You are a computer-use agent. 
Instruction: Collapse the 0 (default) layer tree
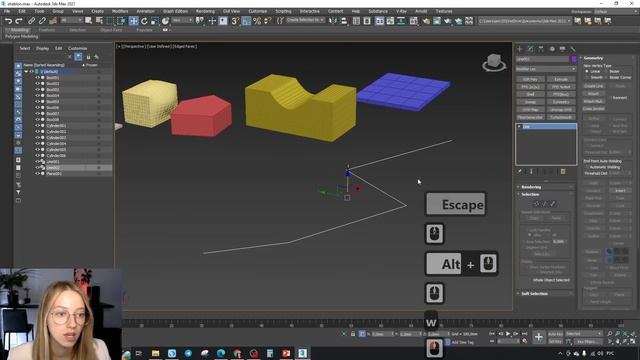[27, 71]
